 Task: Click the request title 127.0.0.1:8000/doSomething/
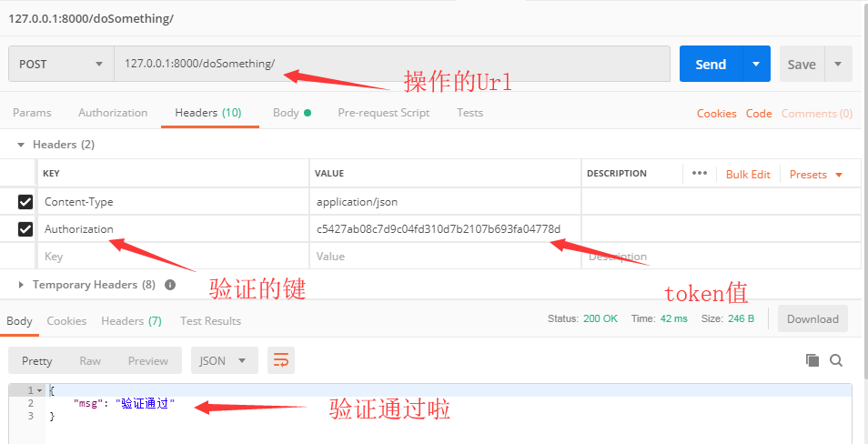pos(91,18)
